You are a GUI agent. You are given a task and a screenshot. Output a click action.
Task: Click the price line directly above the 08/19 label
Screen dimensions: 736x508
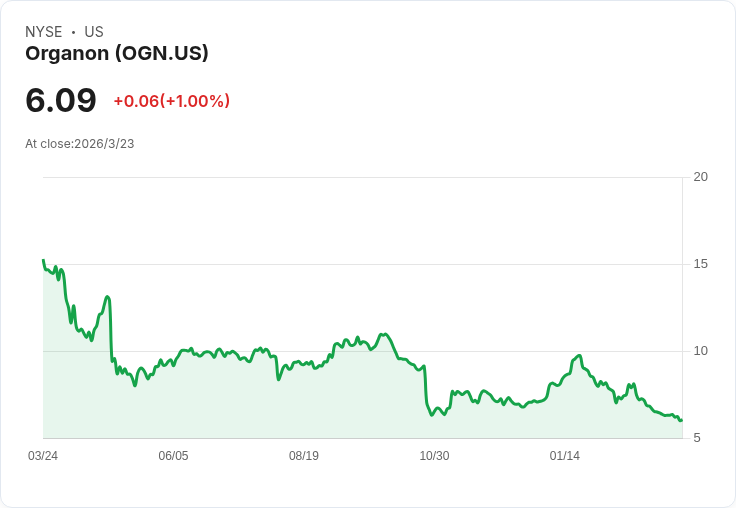pyautogui.click(x=304, y=361)
